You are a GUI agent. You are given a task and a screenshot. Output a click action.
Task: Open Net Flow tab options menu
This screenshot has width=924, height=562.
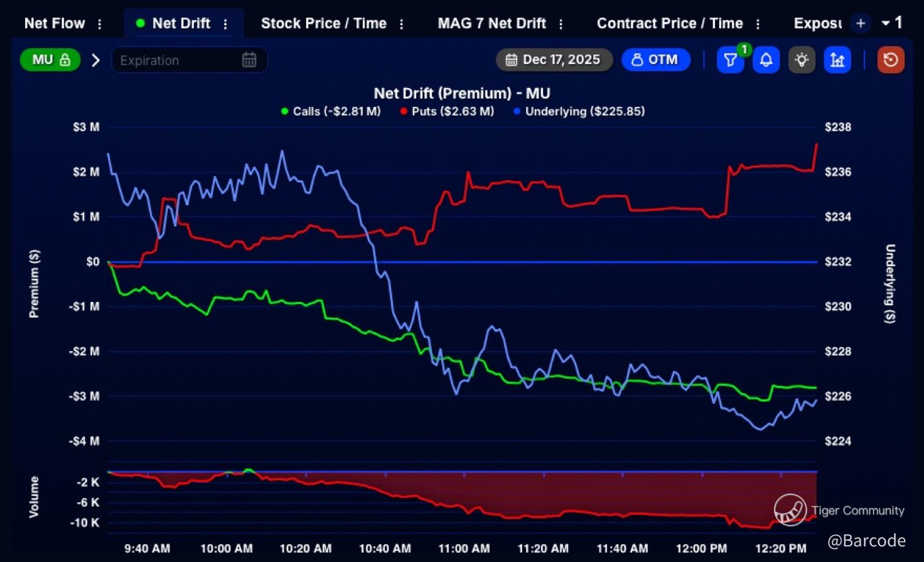click(100, 24)
